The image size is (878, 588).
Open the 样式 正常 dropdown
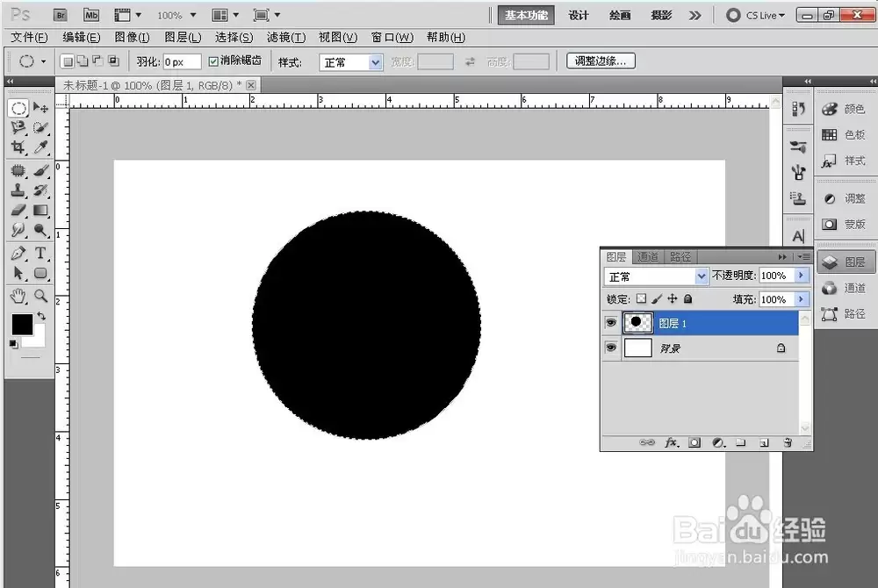click(351, 62)
